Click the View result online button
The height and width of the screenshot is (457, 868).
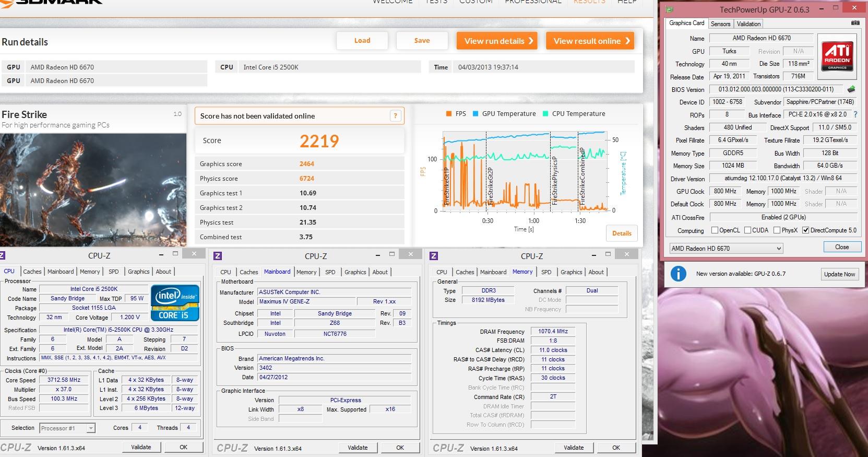point(590,41)
